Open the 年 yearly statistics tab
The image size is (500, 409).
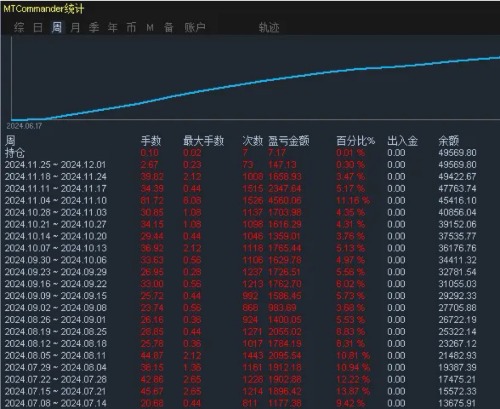click(x=113, y=27)
